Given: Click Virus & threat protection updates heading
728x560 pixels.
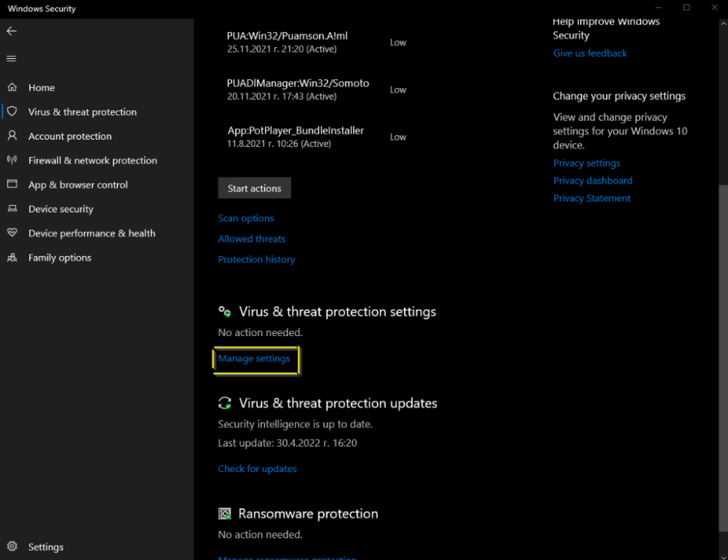Looking at the screenshot, I should (x=338, y=403).
